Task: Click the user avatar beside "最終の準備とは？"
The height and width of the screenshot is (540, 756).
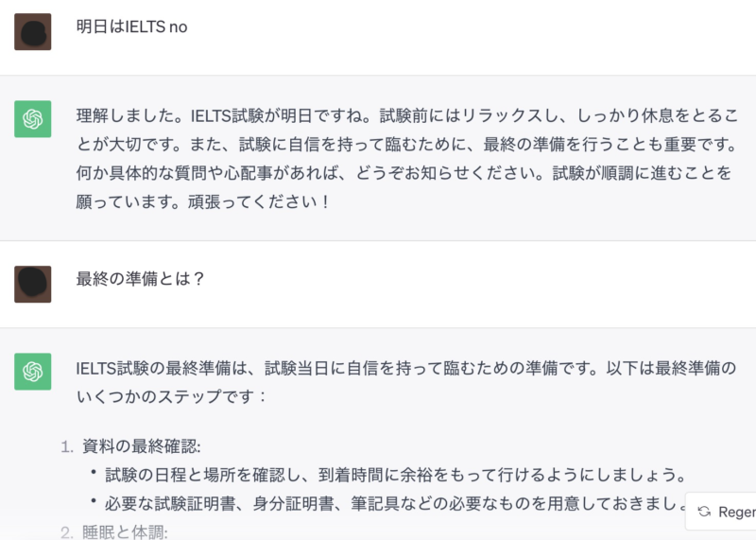Action: click(x=33, y=285)
